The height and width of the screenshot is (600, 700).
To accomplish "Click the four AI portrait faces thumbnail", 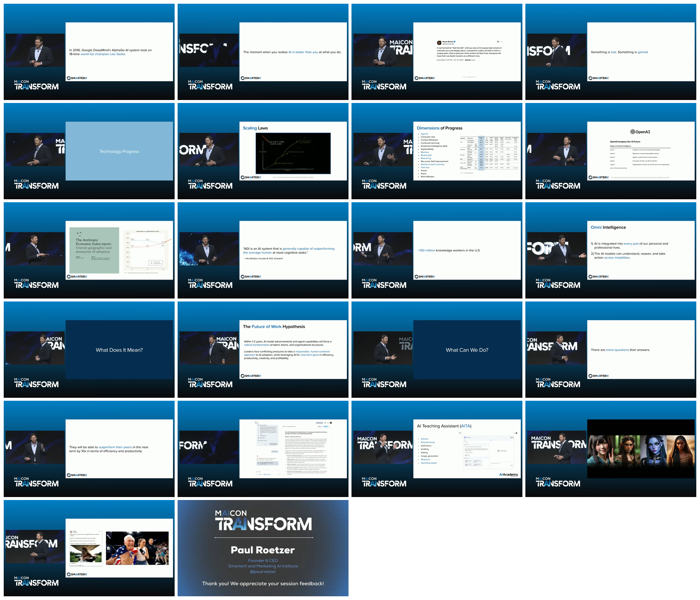I will coord(611,449).
